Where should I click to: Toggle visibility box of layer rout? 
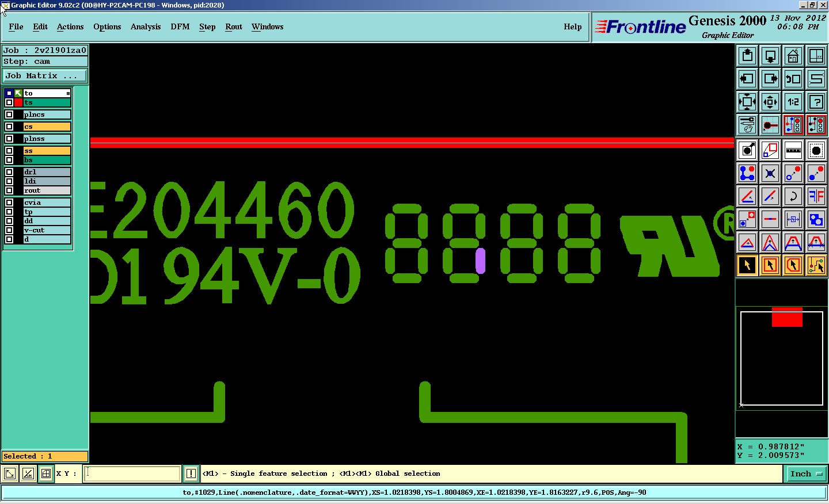click(x=9, y=190)
